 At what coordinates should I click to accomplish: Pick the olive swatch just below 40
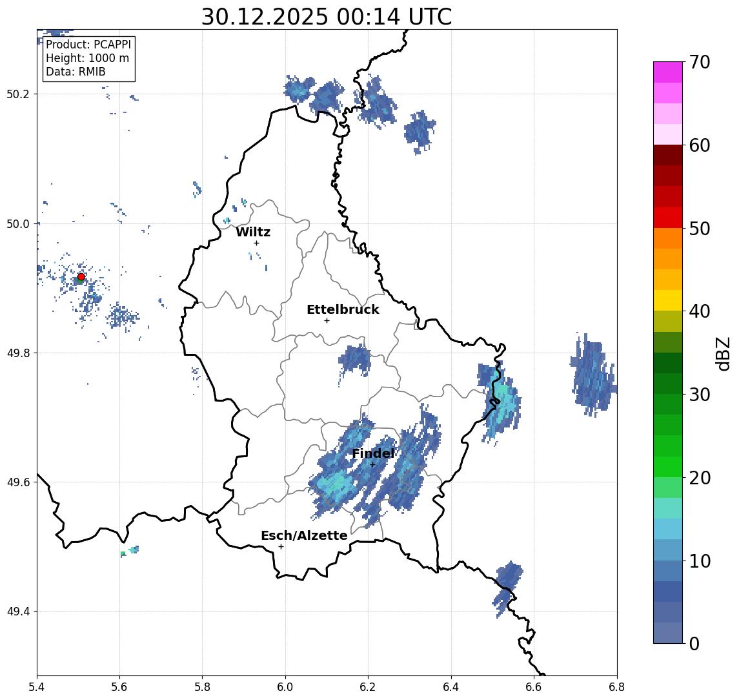[x=668, y=321]
